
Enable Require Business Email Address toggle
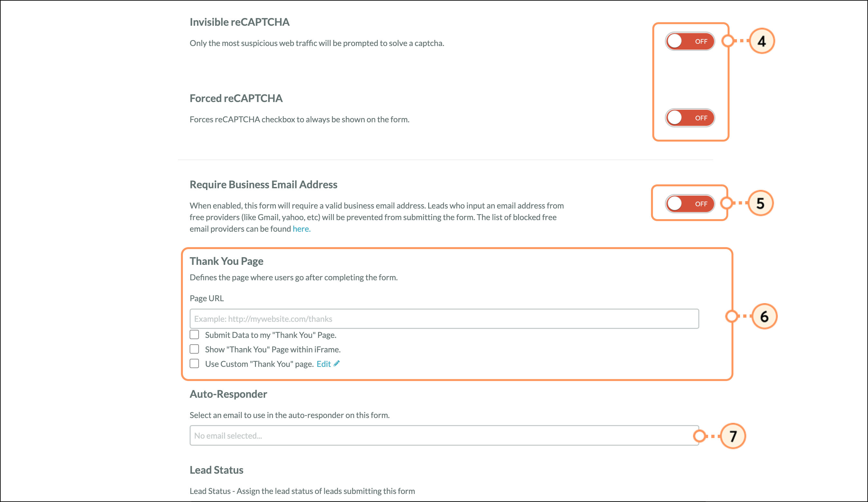pyautogui.click(x=690, y=204)
